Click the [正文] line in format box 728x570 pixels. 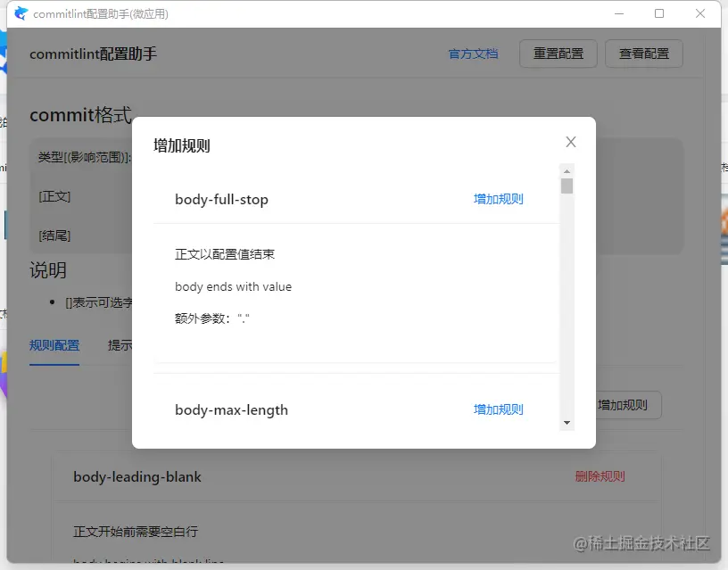54,196
